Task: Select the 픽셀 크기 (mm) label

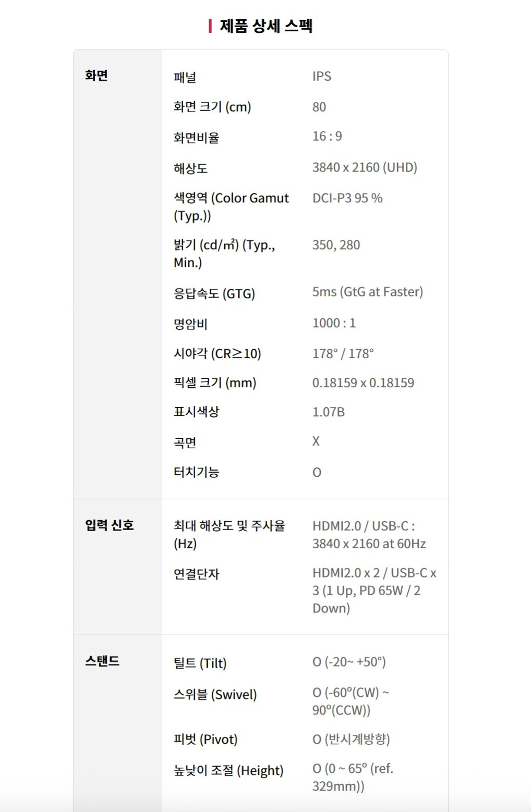Action: coord(215,383)
